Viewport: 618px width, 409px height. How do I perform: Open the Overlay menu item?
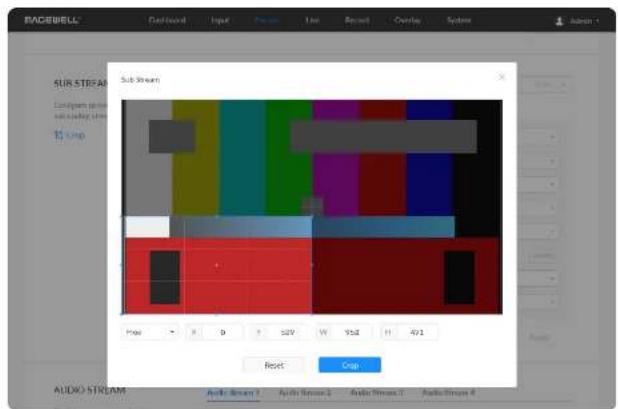pyautogui.click(x=408, y=20)
